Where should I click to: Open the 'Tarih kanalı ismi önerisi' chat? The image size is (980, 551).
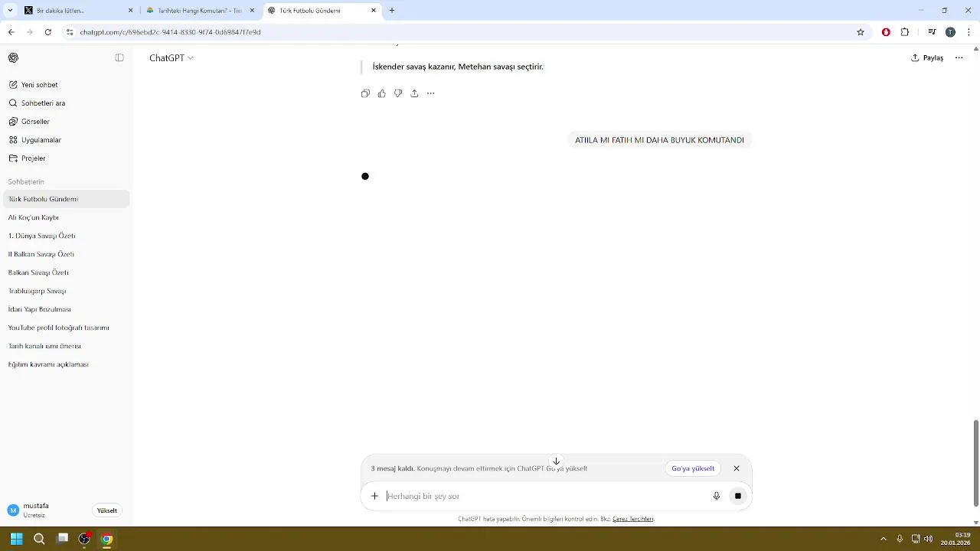click(66, 346)
